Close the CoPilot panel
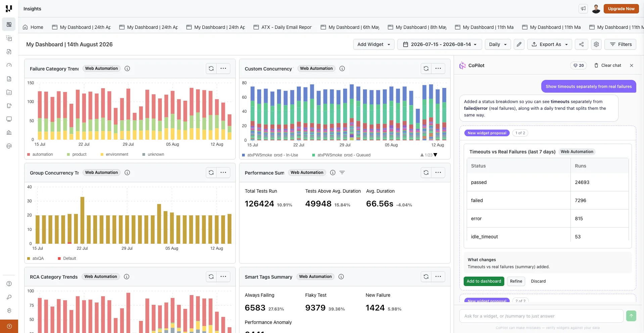Viewport: 644px width, 333px height. tap(632, 65)
